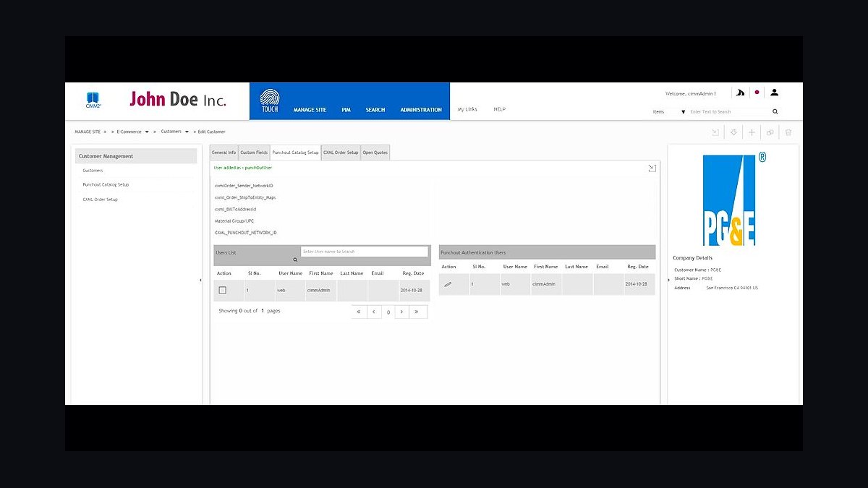Click the plus add icon in the page toolbar
The image size is (868, 488).
pos(752,132)
